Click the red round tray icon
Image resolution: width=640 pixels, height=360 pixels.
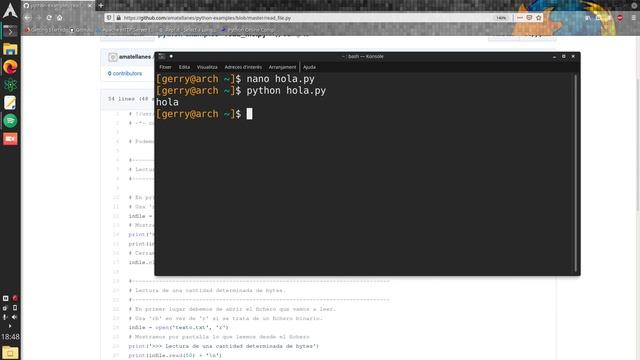[x=15, y=298]
